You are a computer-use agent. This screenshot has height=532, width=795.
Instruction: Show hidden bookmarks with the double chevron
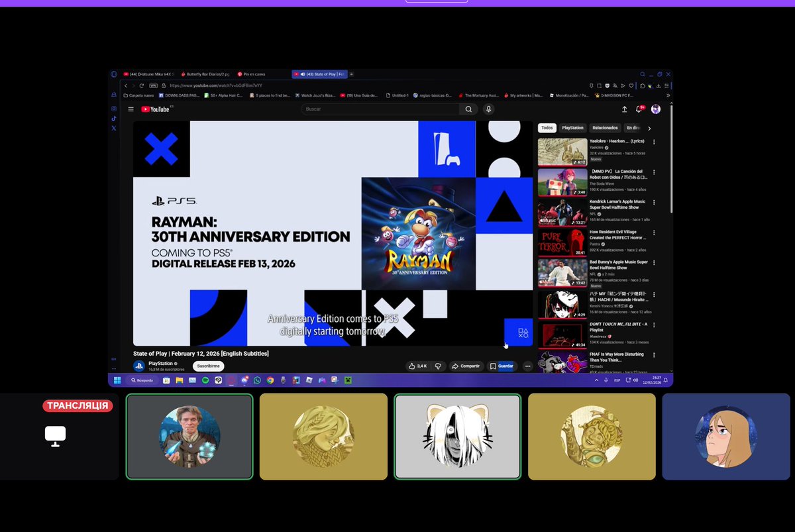[668, 95]
